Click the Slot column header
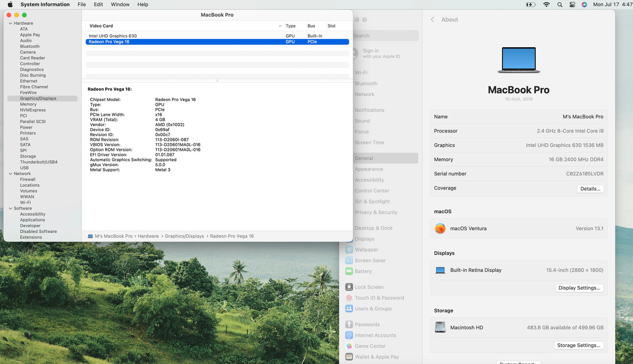The width and height of the screenshot is (633, 364). [x=332, y=26]
